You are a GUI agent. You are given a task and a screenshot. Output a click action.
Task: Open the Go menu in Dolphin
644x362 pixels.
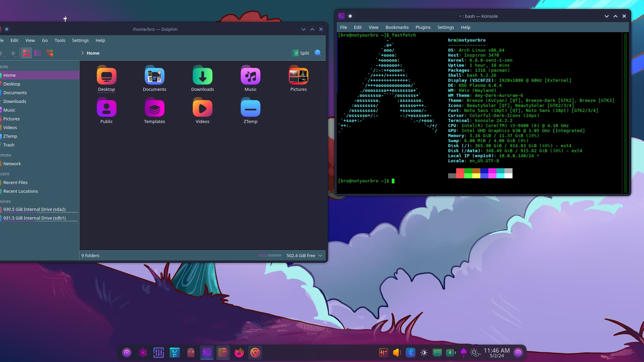tap(45, 40)
